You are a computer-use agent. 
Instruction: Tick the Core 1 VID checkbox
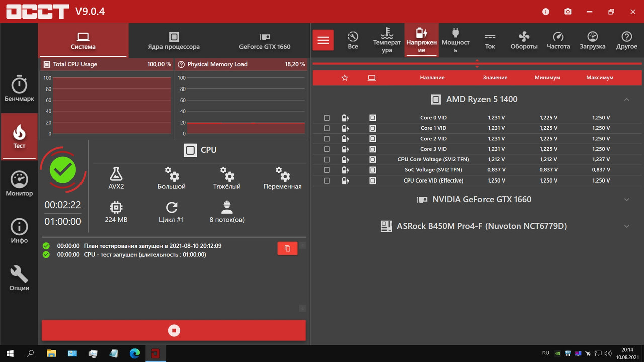click(327, 128)
